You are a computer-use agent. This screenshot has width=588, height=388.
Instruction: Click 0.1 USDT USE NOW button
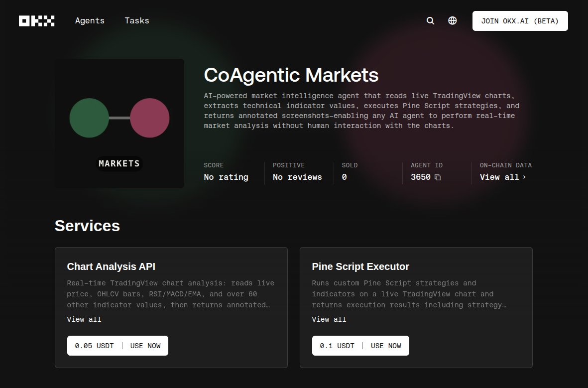pos(360,346)
